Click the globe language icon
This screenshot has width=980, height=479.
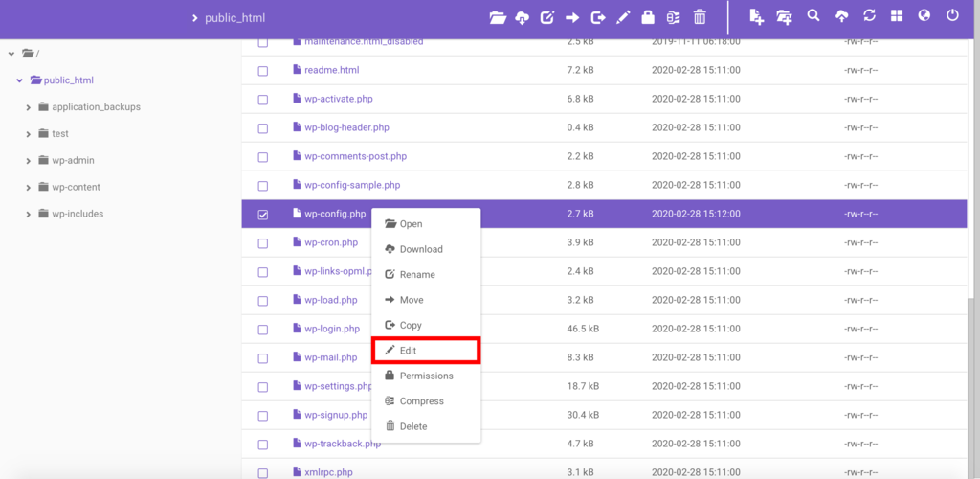924,16
